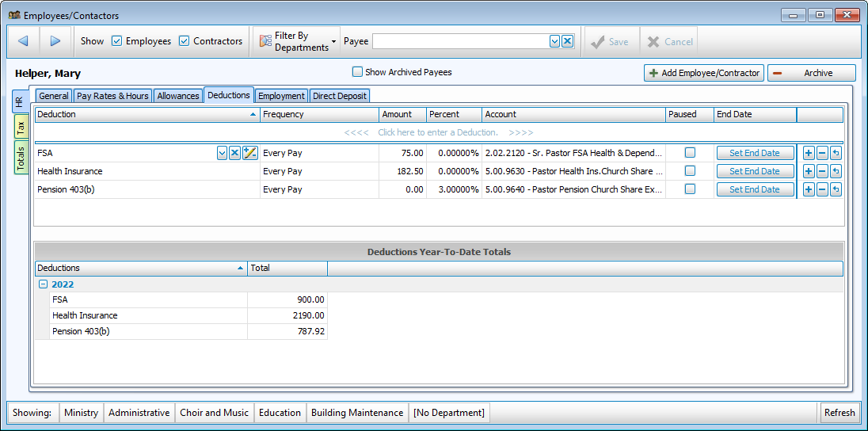868x431 pixels.
Task: Switch to the Pay Rates & Hours tab
Action: 112,96
